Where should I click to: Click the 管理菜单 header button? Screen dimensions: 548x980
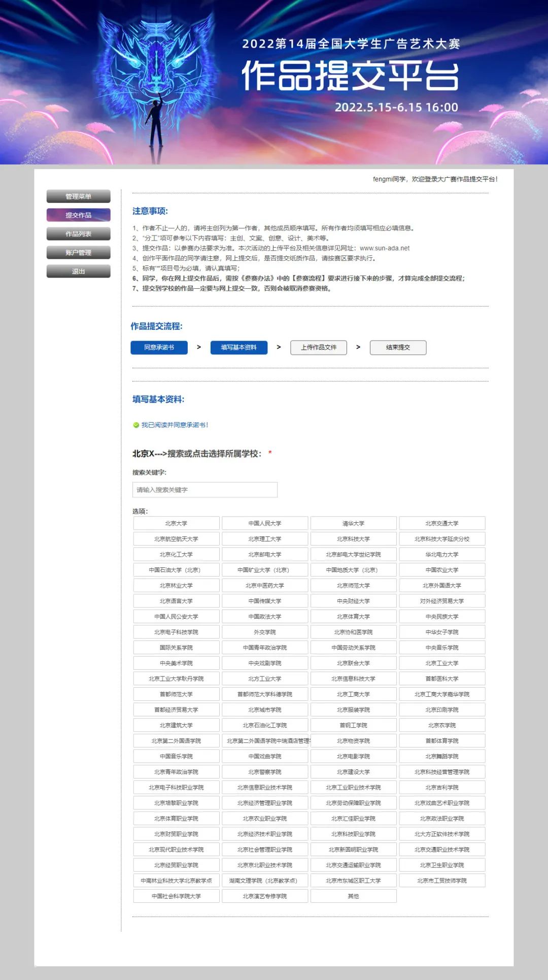pyautogui.click(x=79, y=196)
